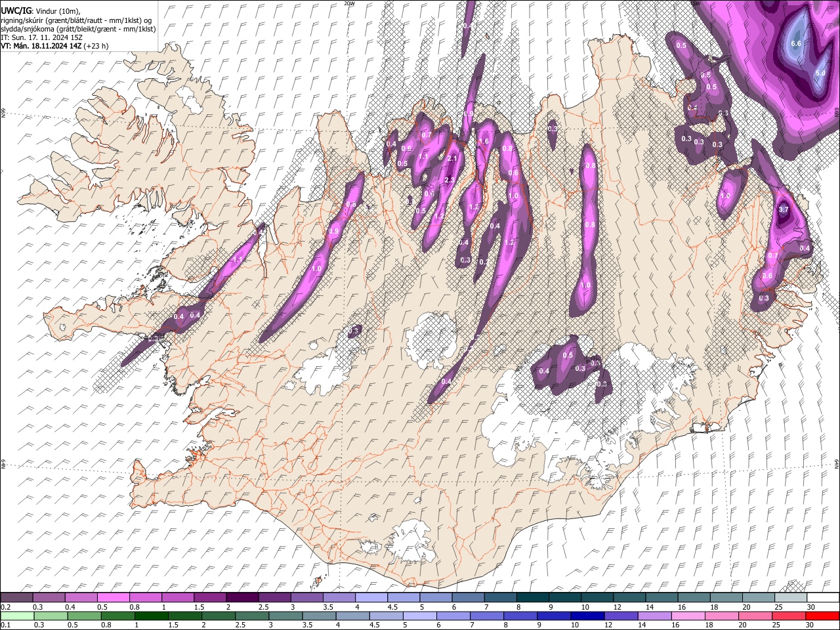This screenshot has width=840, height=630.
Task: Select the 'rigning/skúrir' legend description line
Action: (76, 20)
